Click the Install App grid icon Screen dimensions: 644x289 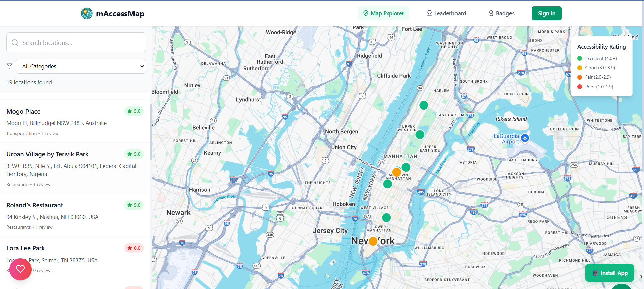pos(595,273)
